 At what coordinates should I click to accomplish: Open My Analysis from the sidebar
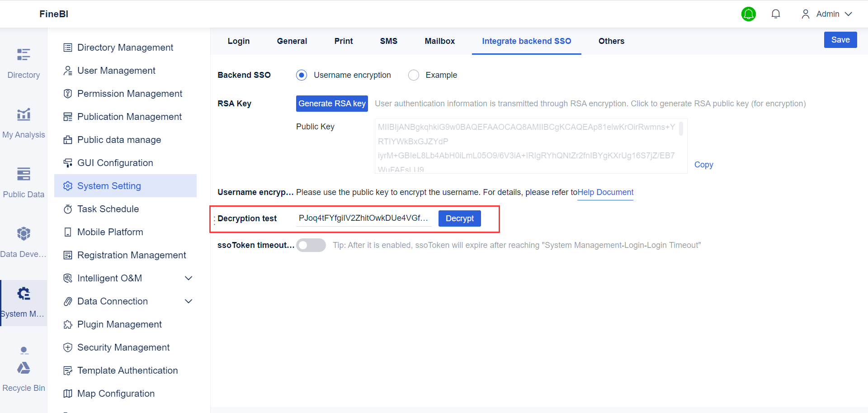tap(23, 122)
